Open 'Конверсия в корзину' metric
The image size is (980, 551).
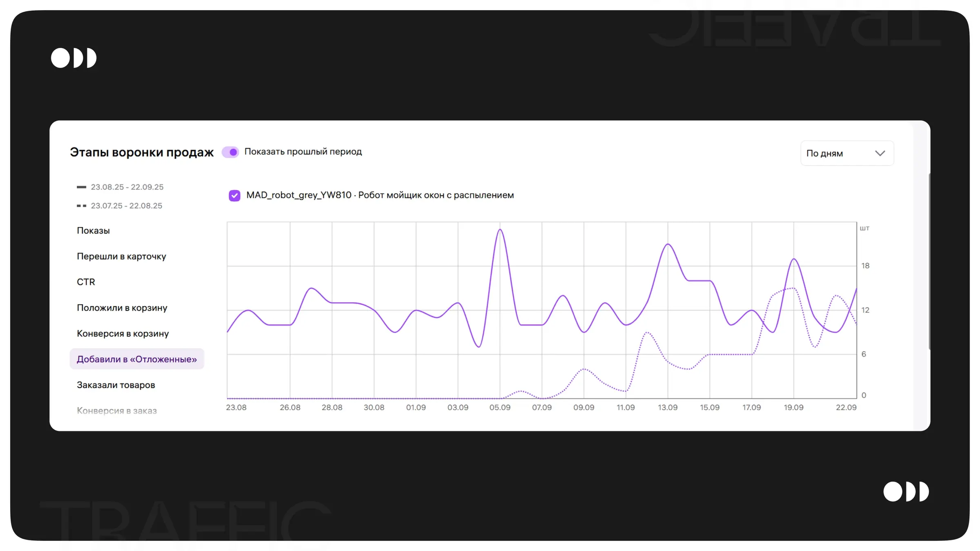(122, 333)
